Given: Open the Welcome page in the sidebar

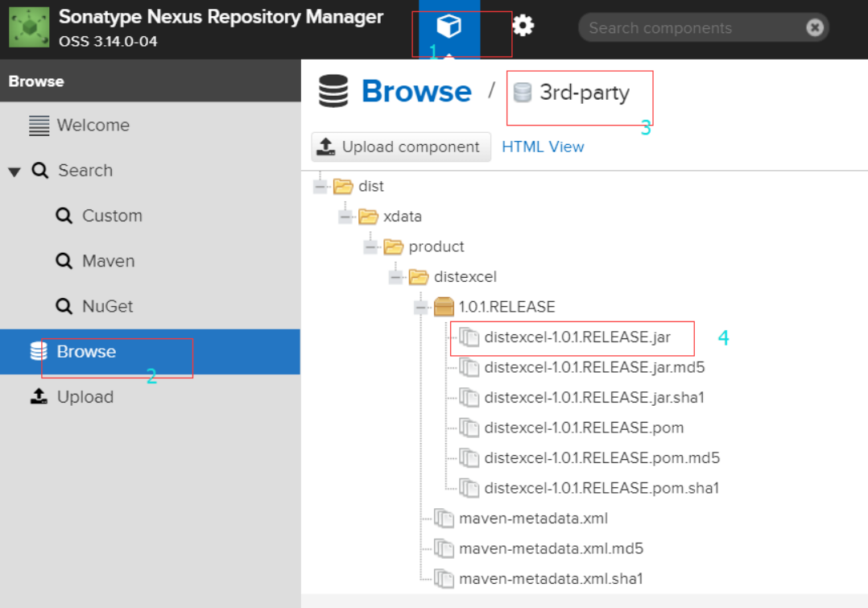Looking at the screenshot, I should 93,125.
